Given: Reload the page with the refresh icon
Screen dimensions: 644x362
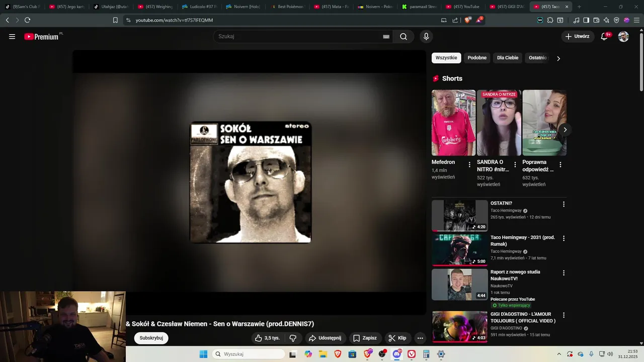Looking at the screenshot, I should point(27,20).
